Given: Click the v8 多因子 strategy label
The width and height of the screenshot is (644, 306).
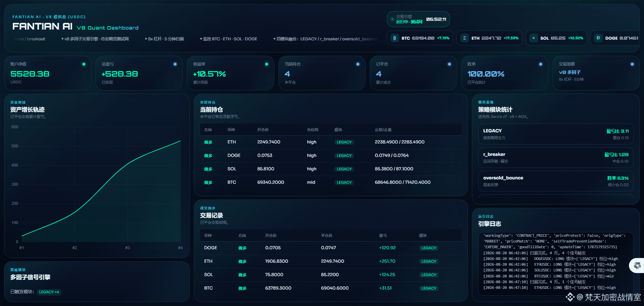Looking at the screenshot, I should tap(570, 72).
